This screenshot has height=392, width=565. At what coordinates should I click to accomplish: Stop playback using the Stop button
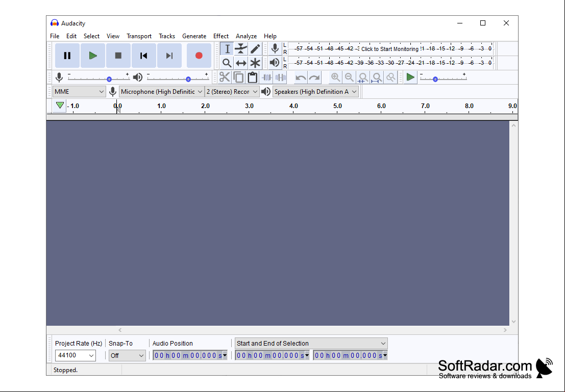(x=118, y=56)
